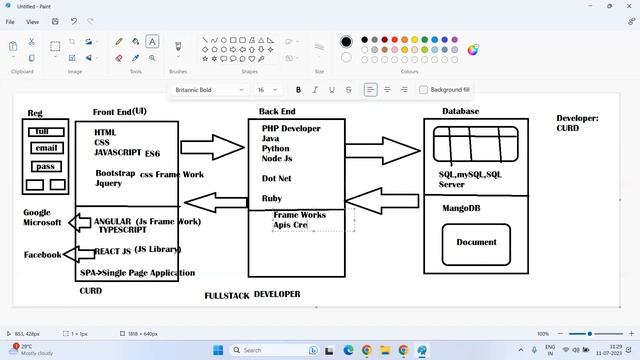Click the Size line thickness button
640x360 pixels.
point(319,47)
